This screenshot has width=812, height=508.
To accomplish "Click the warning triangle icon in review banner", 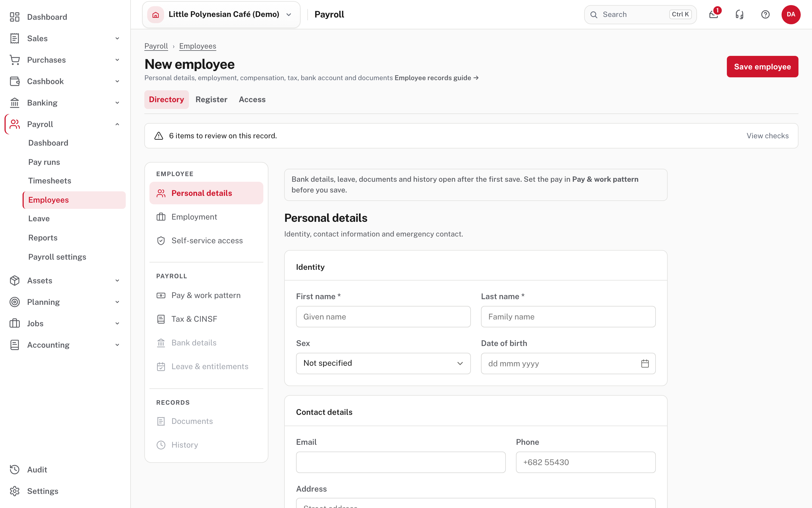I will point(159,136).
